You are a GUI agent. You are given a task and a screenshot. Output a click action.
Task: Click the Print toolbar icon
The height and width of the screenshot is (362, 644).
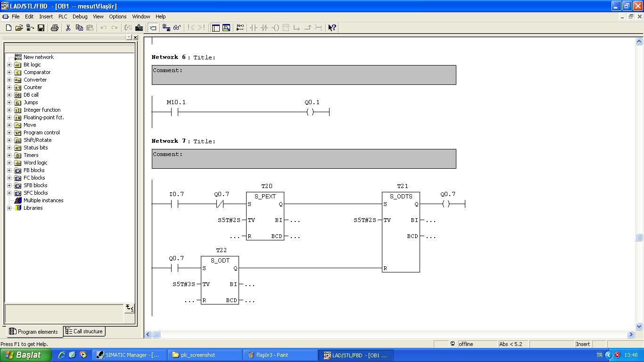55,28
